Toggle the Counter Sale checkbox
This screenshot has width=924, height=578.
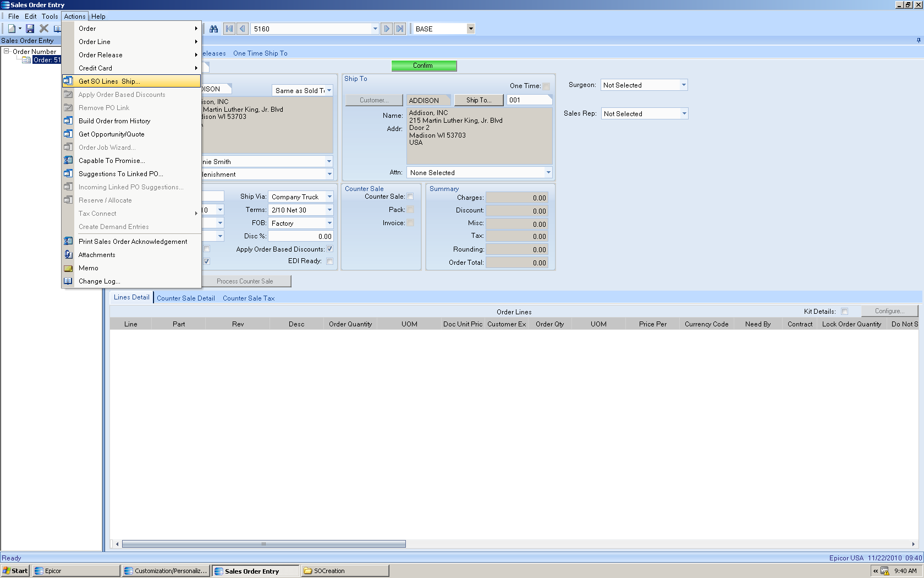pyautogui.click(x=410, y=197)
